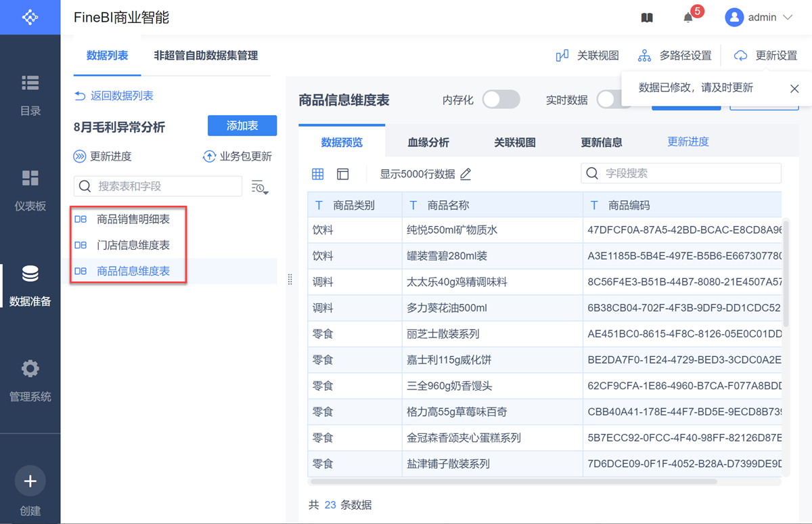Focus the 字段搜索 field search box
The width and height of the screenshot is (812, 524).
click(681, 173)
